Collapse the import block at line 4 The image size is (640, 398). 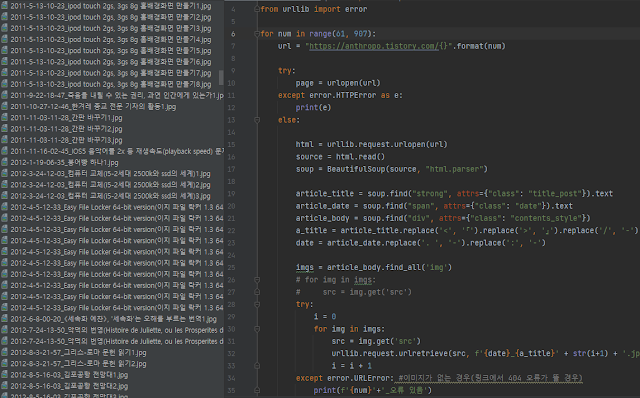point(257,9)
